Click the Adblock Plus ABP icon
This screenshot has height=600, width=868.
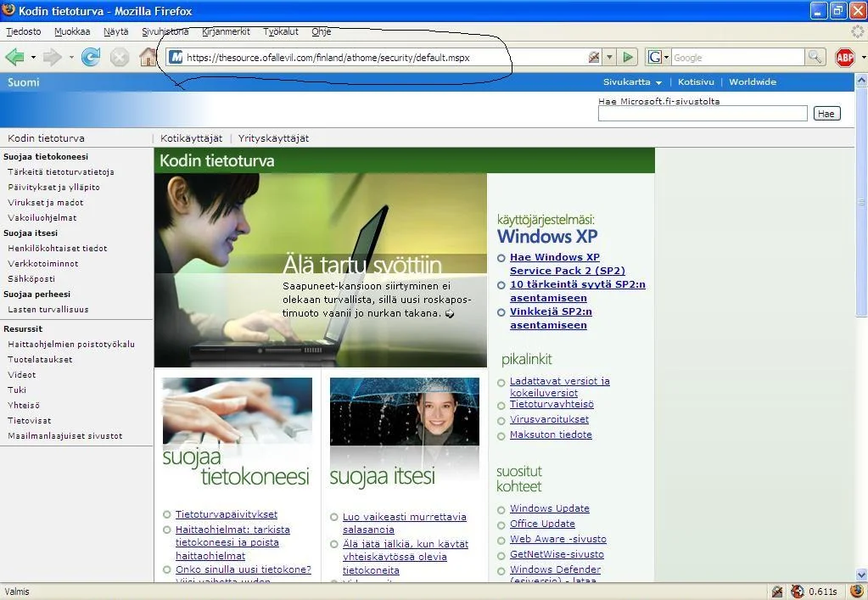(x=844, y=57)
